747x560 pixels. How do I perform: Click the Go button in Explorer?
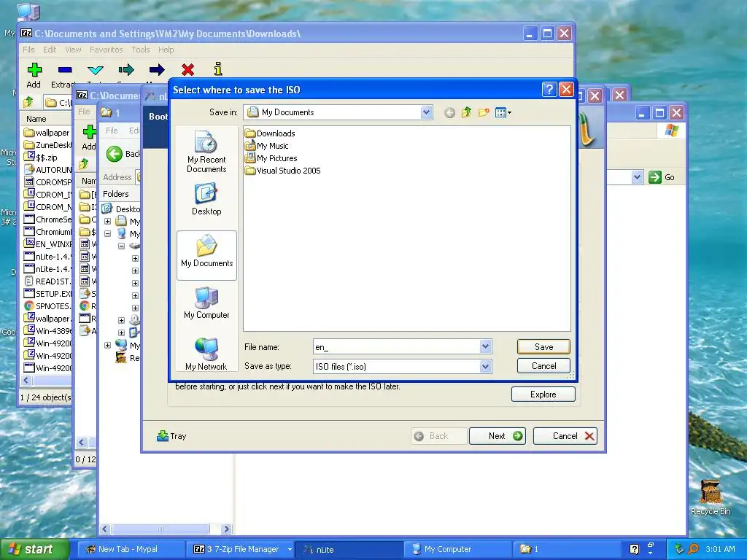pyautogui.click(x=662, y=177)
